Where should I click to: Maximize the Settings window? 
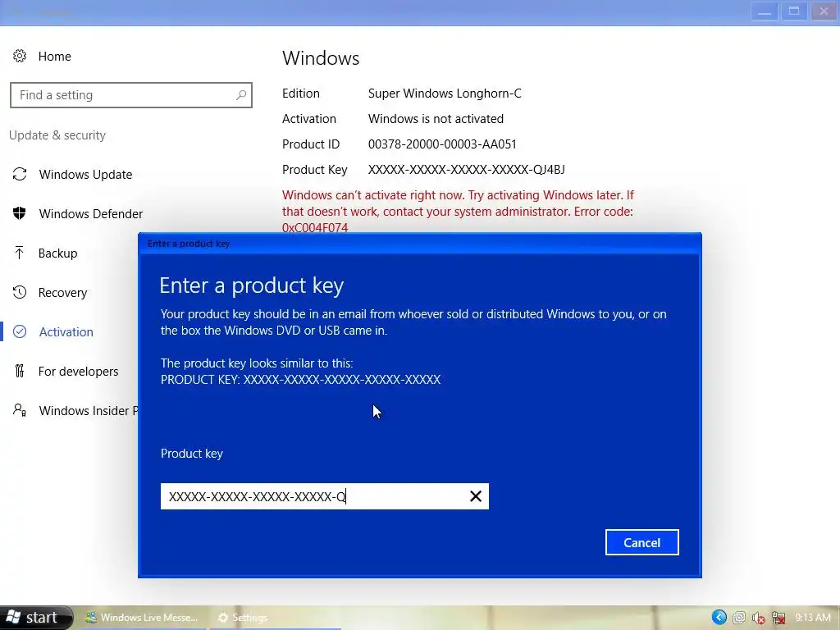click(x=794, y=11)
